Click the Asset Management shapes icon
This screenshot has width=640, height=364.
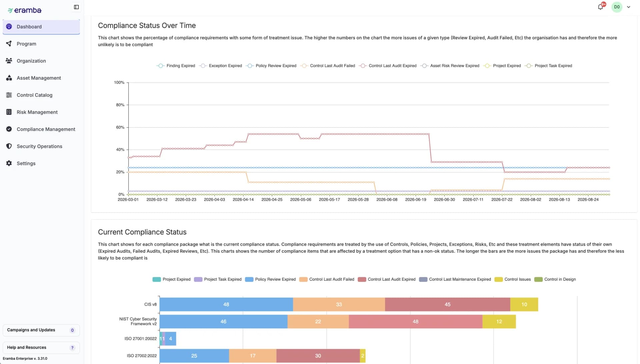(x=9, y=78)
